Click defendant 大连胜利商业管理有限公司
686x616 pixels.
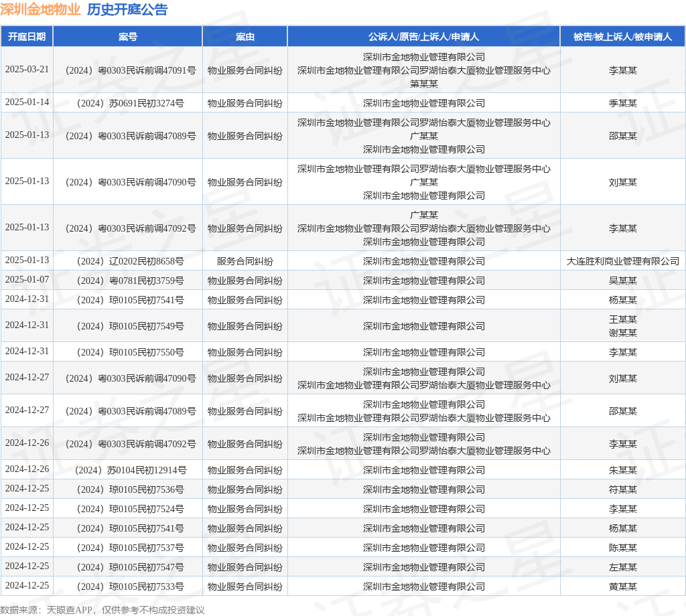point(622,261)
